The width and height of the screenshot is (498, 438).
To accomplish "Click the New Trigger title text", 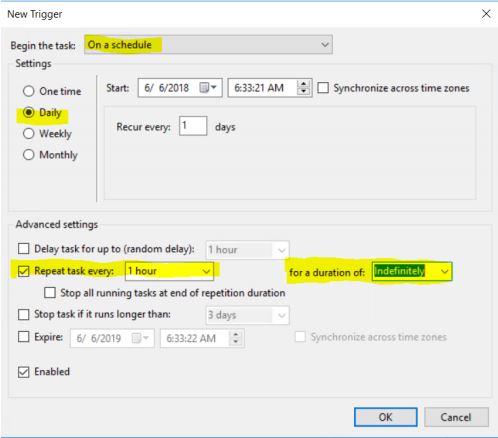I will (x=35, y=14).
